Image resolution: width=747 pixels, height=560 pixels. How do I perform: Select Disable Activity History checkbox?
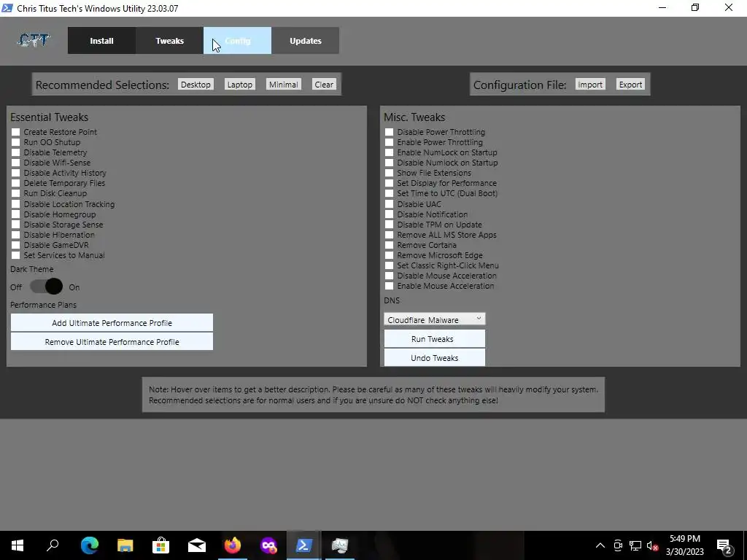pos(16,173)
